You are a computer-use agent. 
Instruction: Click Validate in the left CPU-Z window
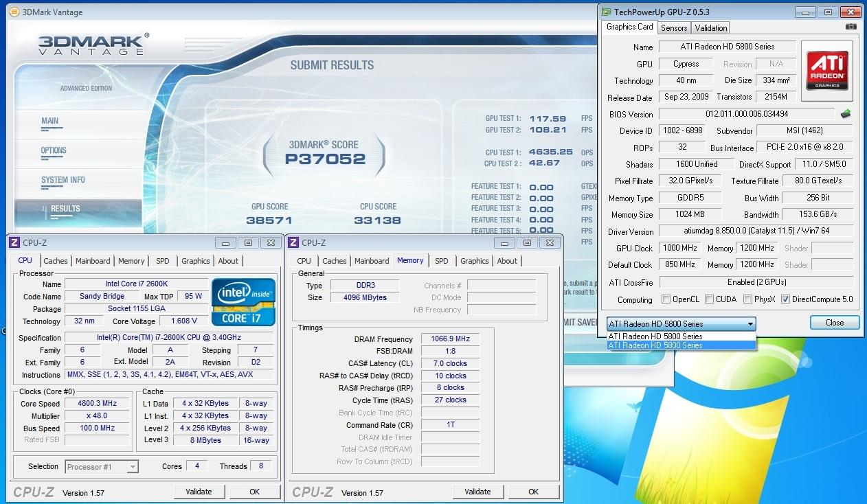click(199, 492)
